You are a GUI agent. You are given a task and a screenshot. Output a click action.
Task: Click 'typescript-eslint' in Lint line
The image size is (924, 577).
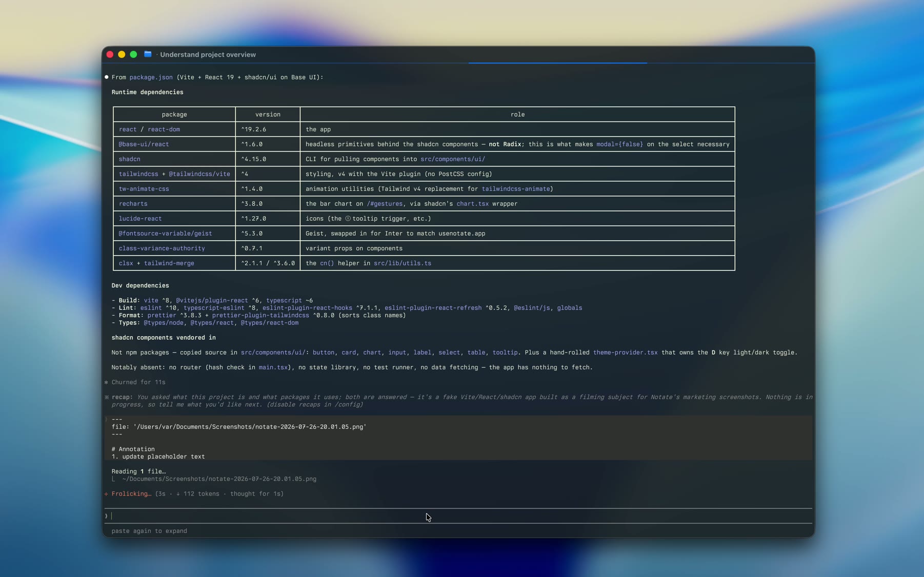(x=214, y=308)
